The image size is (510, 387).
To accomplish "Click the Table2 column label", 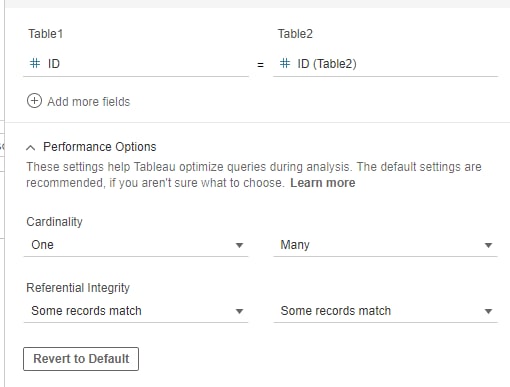I will (x=295, y=34).
